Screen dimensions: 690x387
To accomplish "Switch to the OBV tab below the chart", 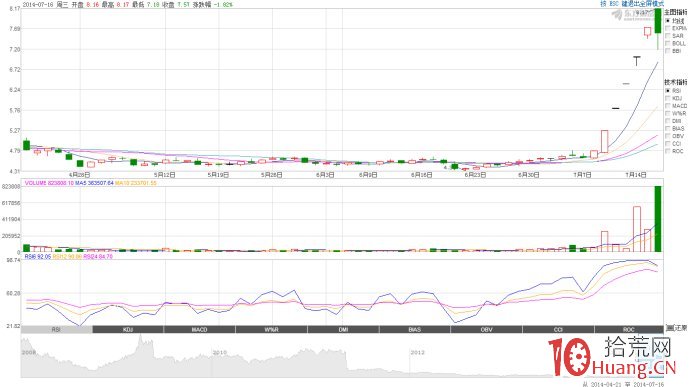I will tap(486, 329).
